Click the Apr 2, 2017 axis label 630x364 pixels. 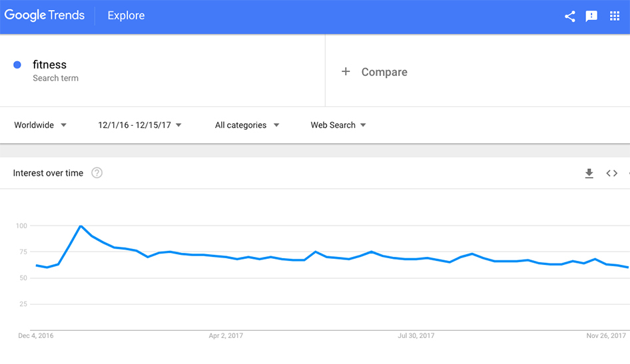point(226,336)
